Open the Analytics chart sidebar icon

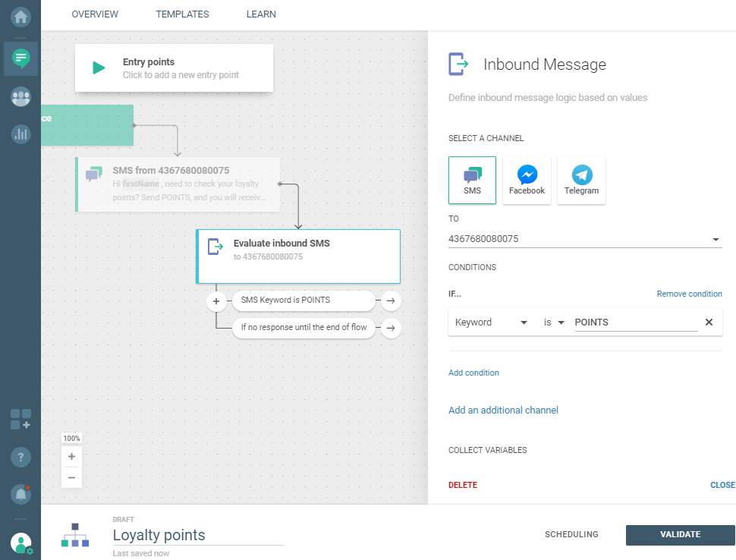click(x=20, y=134)
